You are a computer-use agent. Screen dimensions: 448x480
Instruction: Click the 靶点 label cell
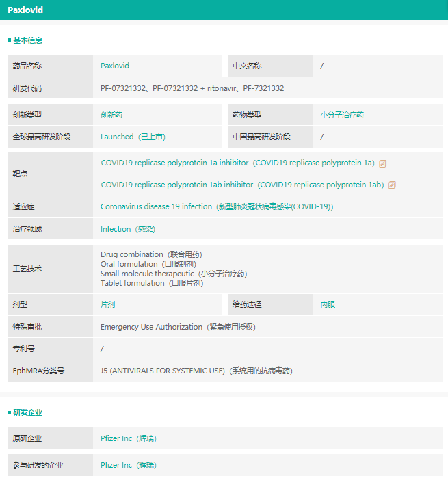coord(50,174)
